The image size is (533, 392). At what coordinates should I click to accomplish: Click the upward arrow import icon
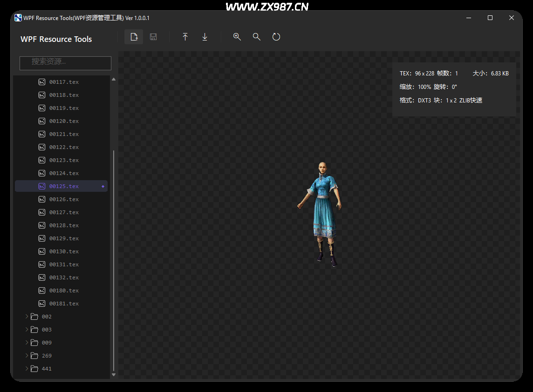pyautogui.click(x=185, y=37)
